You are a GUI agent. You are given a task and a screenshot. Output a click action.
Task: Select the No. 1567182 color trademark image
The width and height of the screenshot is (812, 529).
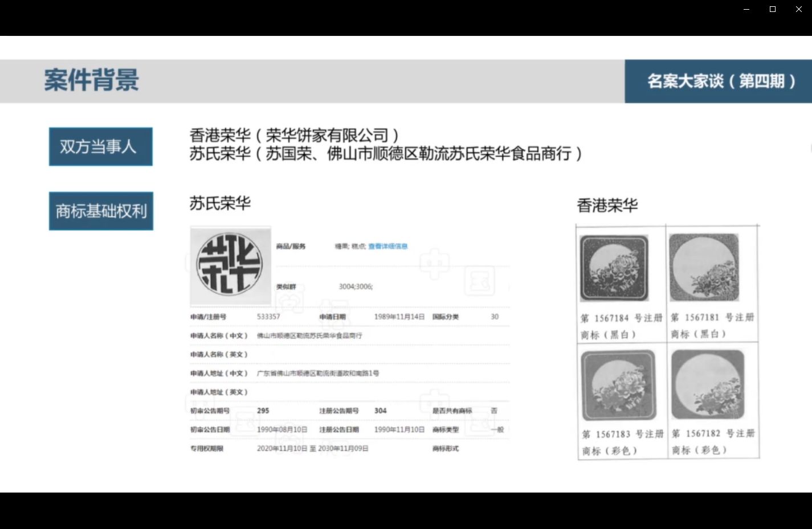pyautogui.click(x=708, y=384)
